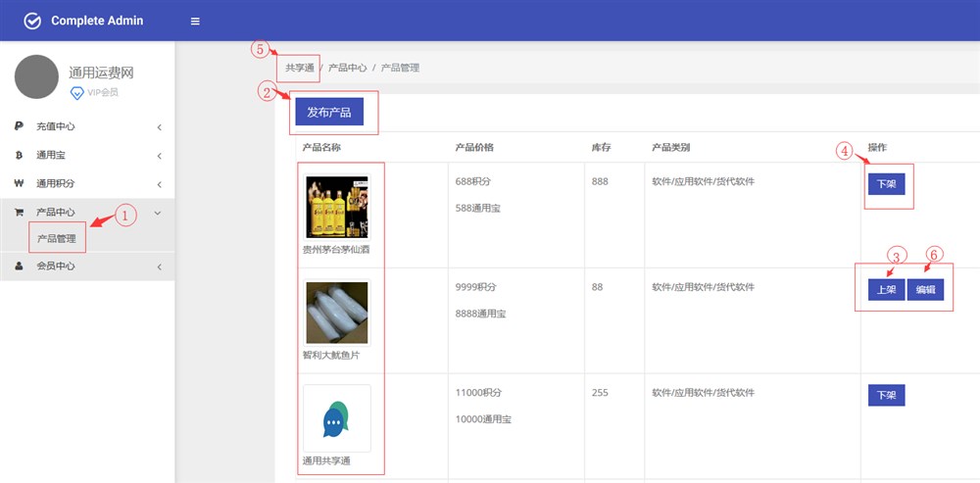Expand the 通用积分 menu chevron
The image size is (980, 483).
tap(159, 185)
